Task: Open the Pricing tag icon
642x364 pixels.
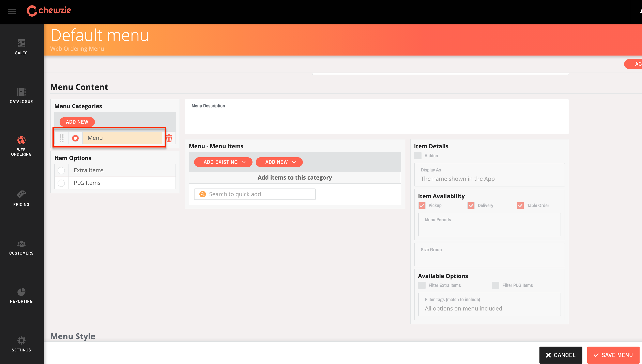Action: (21, 194)
